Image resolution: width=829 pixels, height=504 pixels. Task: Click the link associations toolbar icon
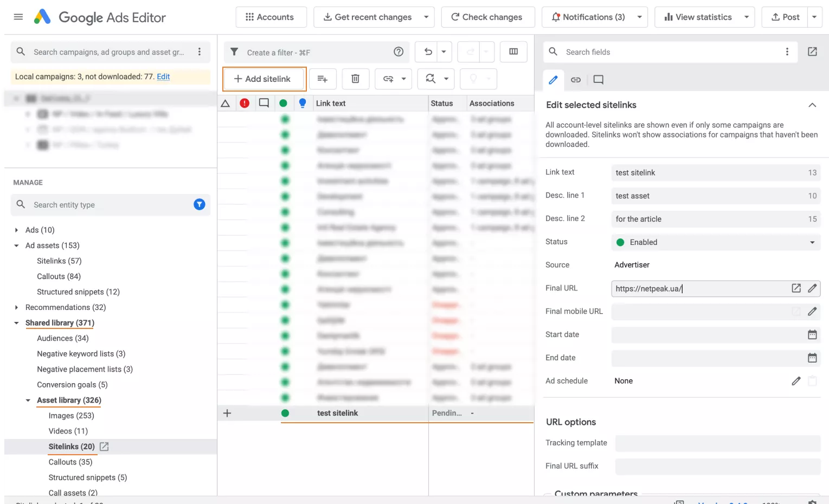pyautogui.click(x=388, y=79)
